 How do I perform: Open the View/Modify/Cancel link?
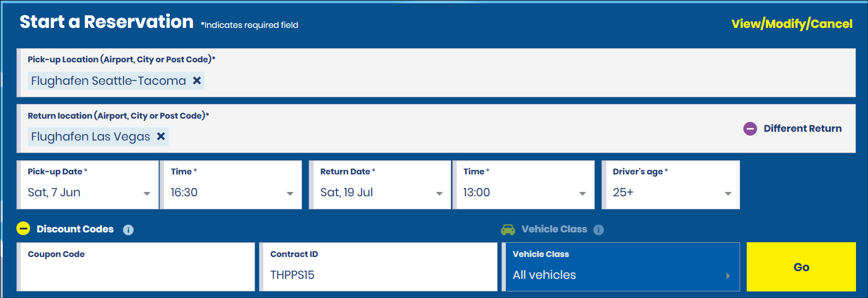pos(792,24)
